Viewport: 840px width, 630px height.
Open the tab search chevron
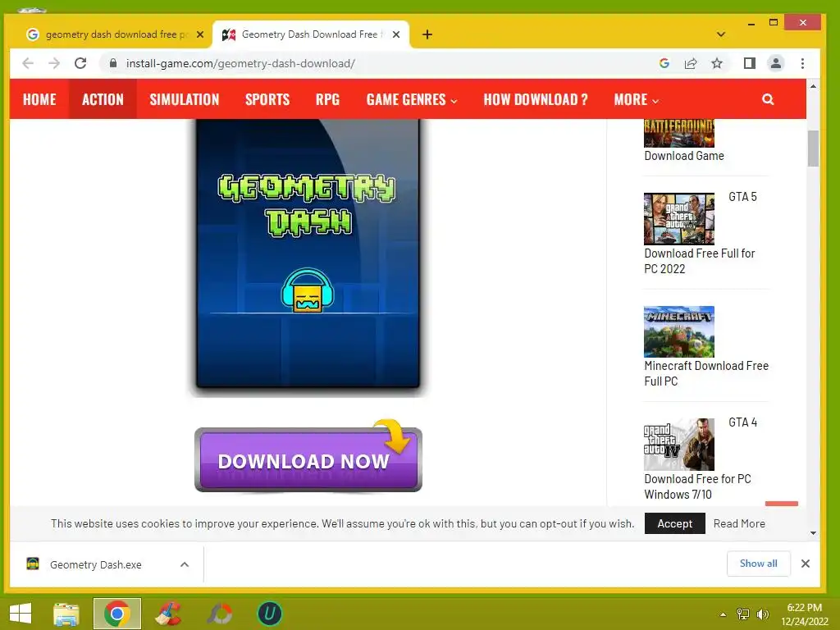720,34
